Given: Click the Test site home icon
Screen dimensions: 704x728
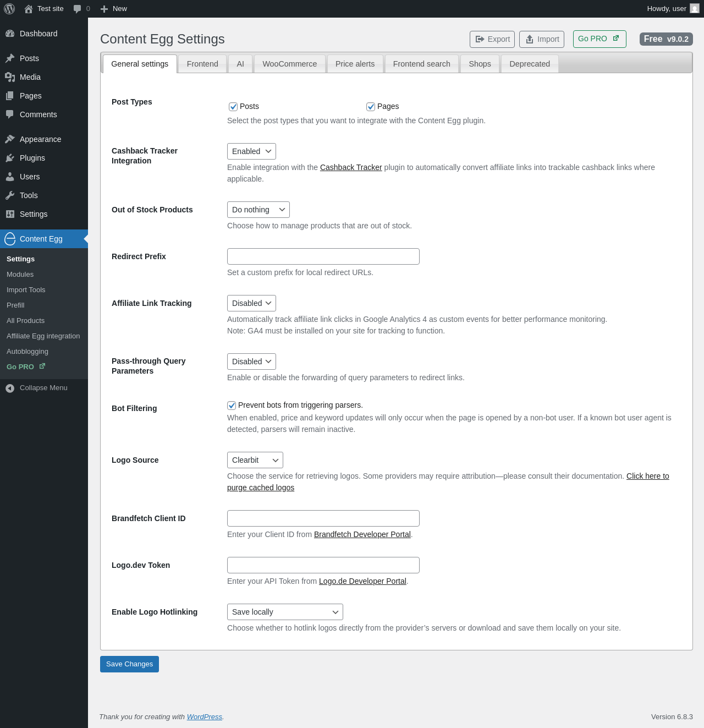Looking at the screenshot, I should (x=29, y=9).
